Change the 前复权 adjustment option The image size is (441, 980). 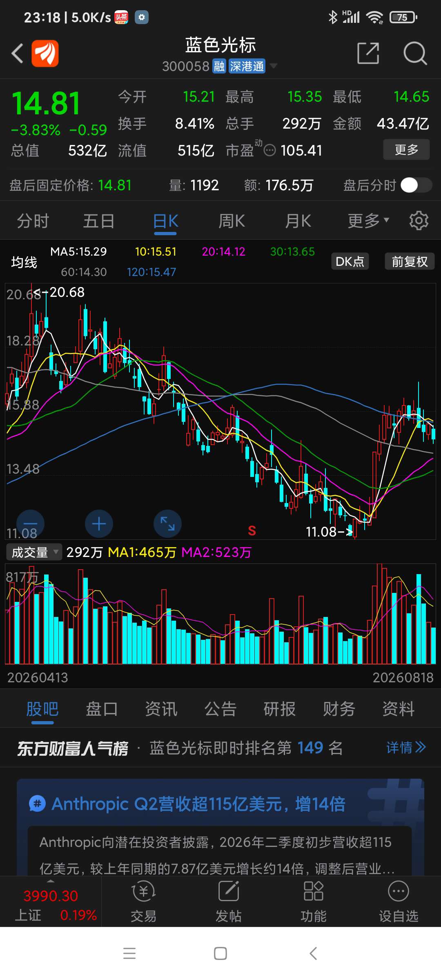[x=410, y=261]
